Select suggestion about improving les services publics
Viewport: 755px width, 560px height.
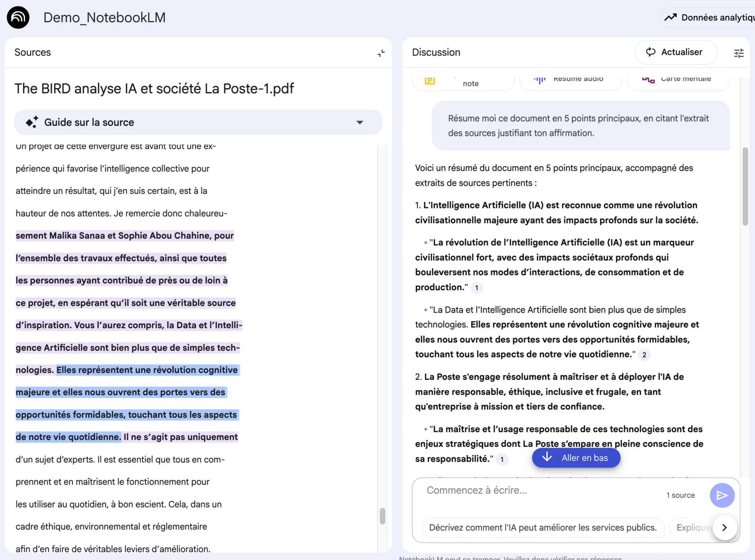(x=543, y=528)
